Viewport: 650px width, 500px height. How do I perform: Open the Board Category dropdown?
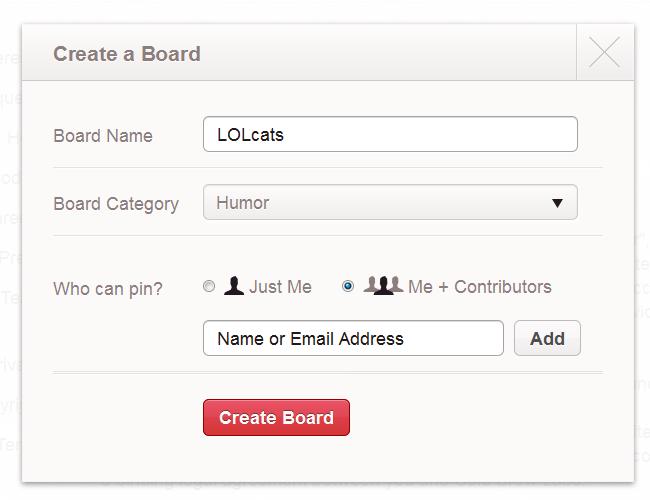pyautogui.click(x=390, y=203)
